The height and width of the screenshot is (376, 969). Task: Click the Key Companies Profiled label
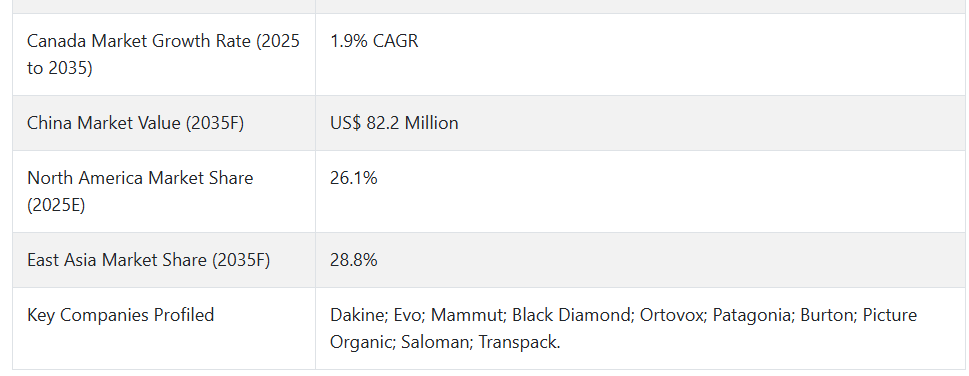121,315
